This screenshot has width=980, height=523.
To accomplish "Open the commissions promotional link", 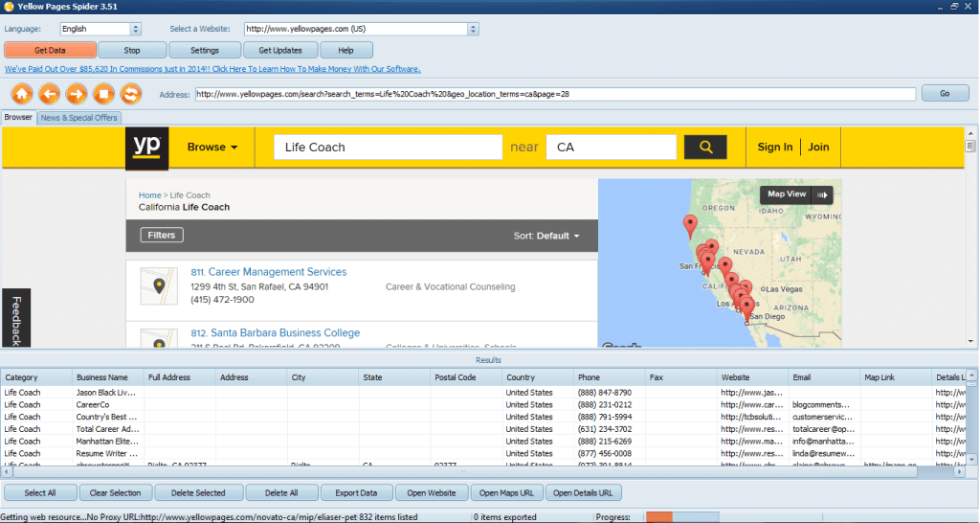I will (x=212, y=69).
